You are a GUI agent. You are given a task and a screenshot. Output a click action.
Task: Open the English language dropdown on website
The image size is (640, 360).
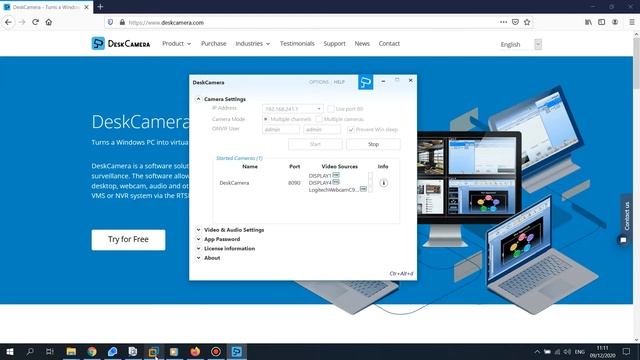521,44
